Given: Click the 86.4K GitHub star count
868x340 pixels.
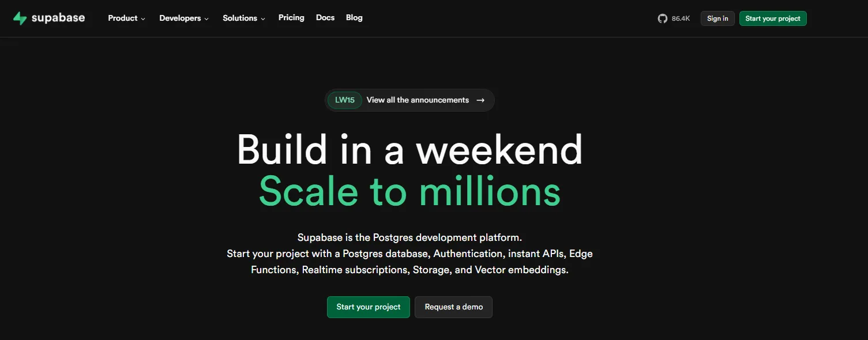Looking at the screenshot, I should point(681,18).
